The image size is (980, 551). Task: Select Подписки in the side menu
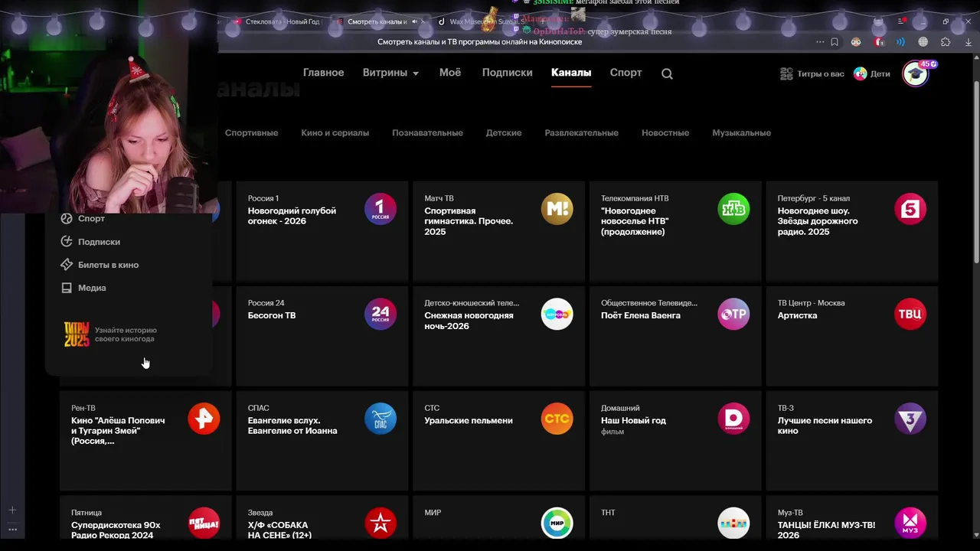pos(90,242)
